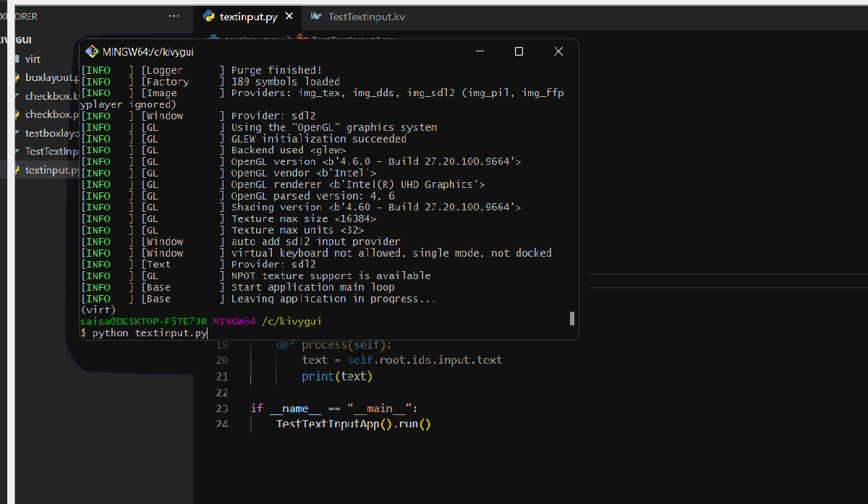
Task: Click Python icon on textinput.py tab
Action: [x=208, y=16]
